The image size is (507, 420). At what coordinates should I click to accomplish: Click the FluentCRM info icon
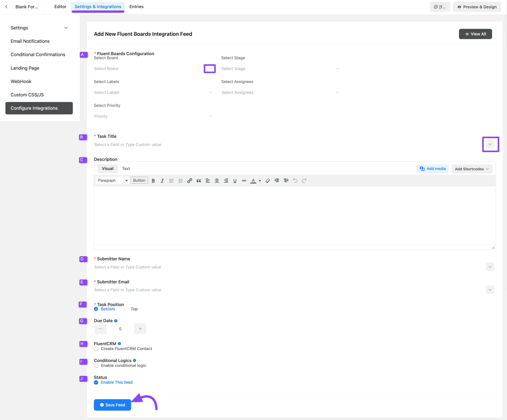click(119, 344)
